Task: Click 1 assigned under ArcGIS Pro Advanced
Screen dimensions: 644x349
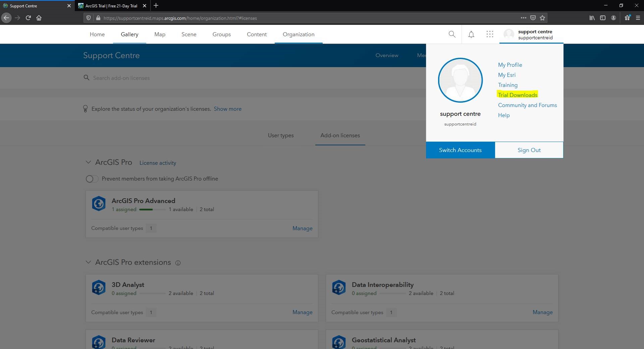Action: pyautogui.click(x=124, y=209)
